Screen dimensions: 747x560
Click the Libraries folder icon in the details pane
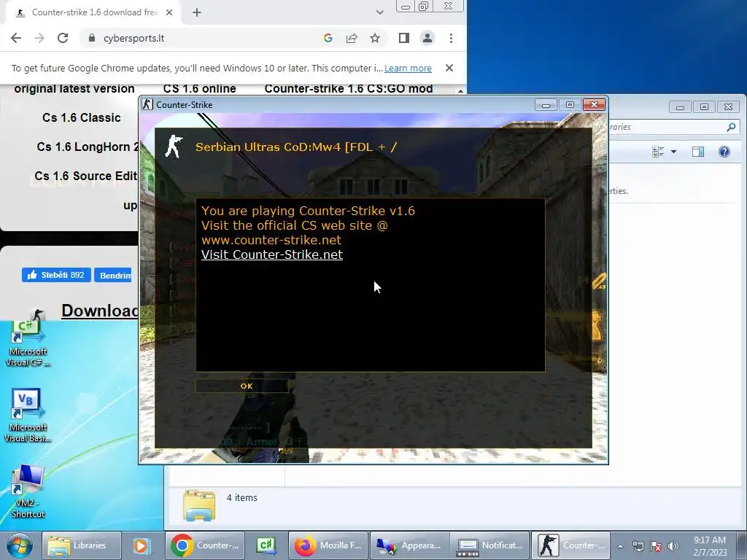click(x=199, y=505)
